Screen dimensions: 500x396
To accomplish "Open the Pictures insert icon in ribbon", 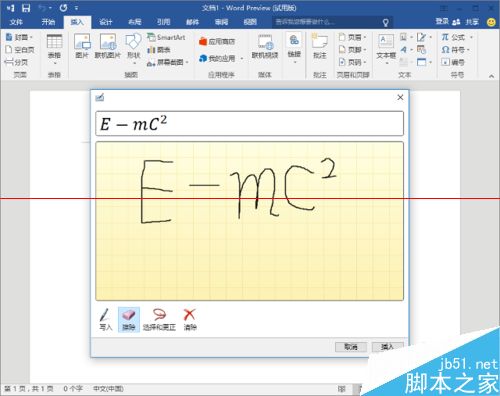I will (82, 46).
